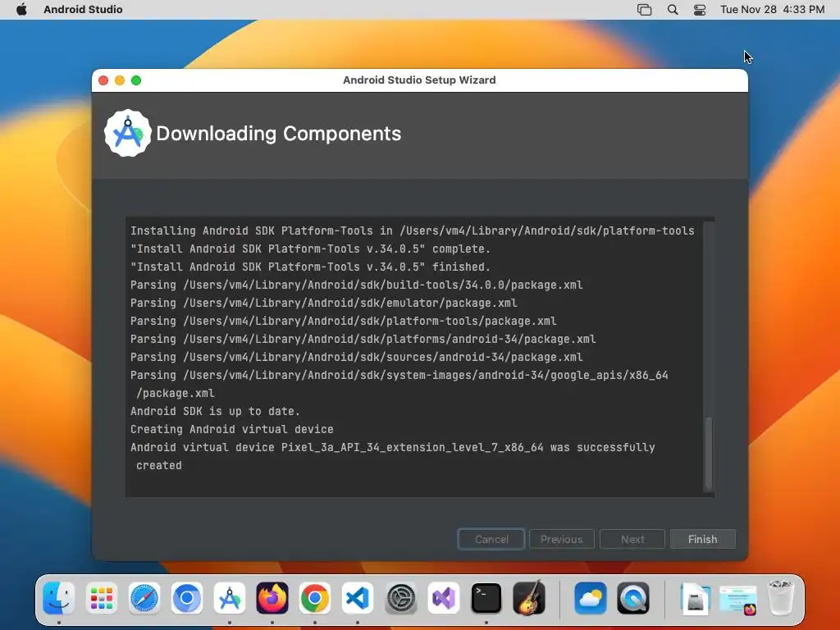Launch Safari from the dock
This screenshot has height=630, width=840.
pyautogui.click(x=144, y=598)
